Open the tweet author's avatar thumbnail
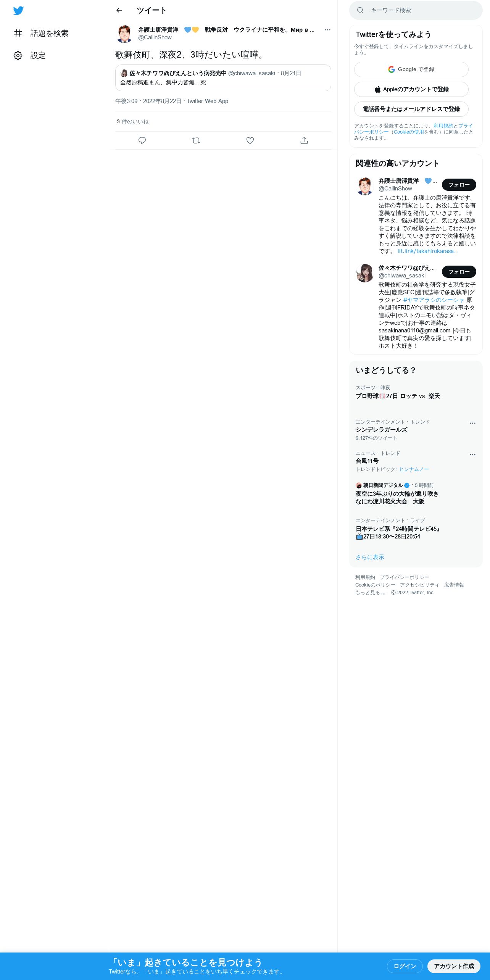Screen dimensions: 490x980 pyautogui.click(x=124, y=34)
